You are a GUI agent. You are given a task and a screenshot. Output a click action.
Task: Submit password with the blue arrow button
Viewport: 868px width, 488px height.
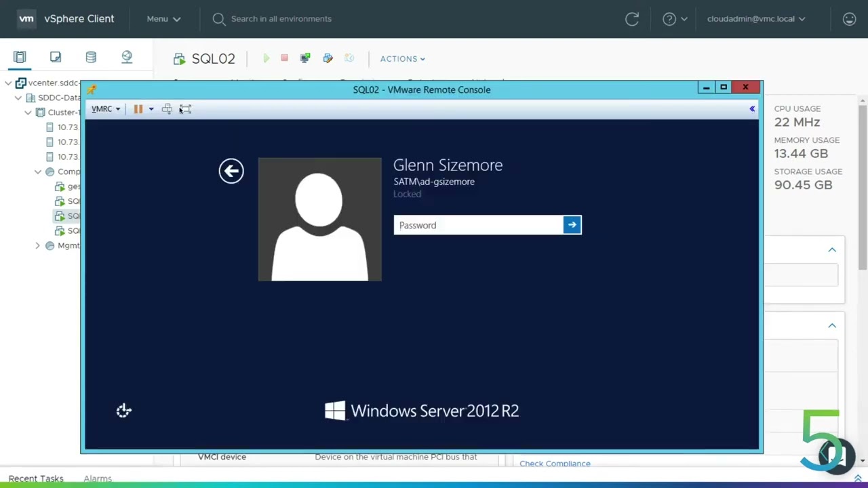pyautogui.click(x=572, y=225)
